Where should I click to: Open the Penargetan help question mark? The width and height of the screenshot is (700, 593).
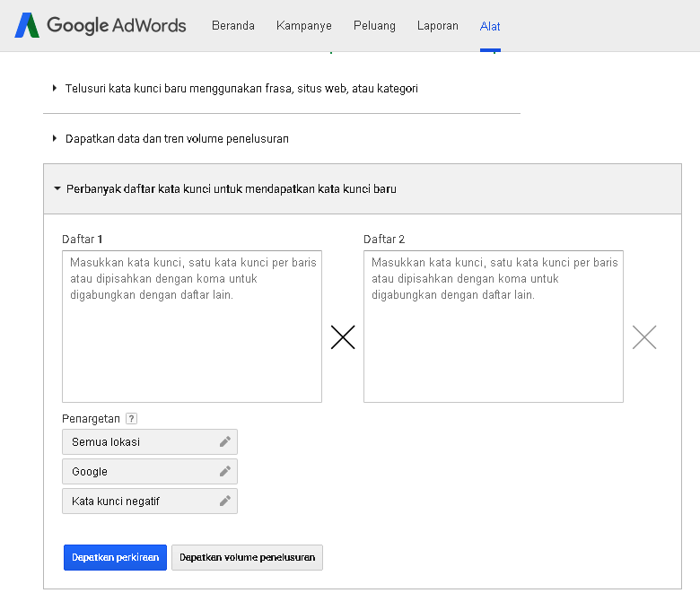[x=131, y=419]
